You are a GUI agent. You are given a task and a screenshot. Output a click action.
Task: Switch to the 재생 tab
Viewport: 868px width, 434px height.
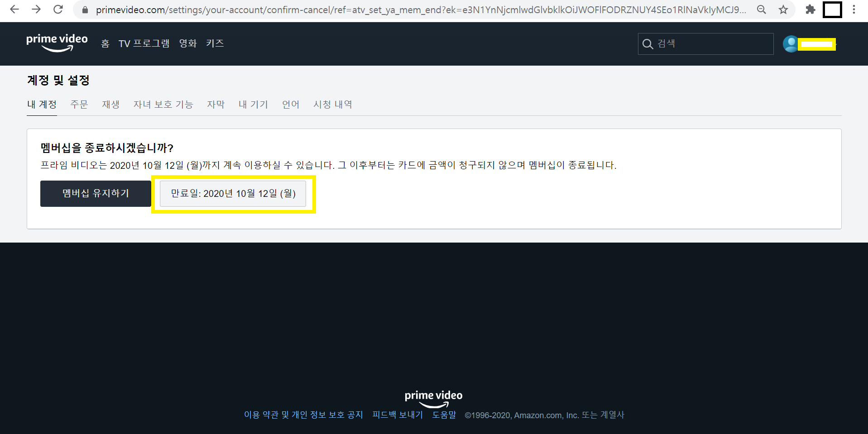[x=111, y=105]
